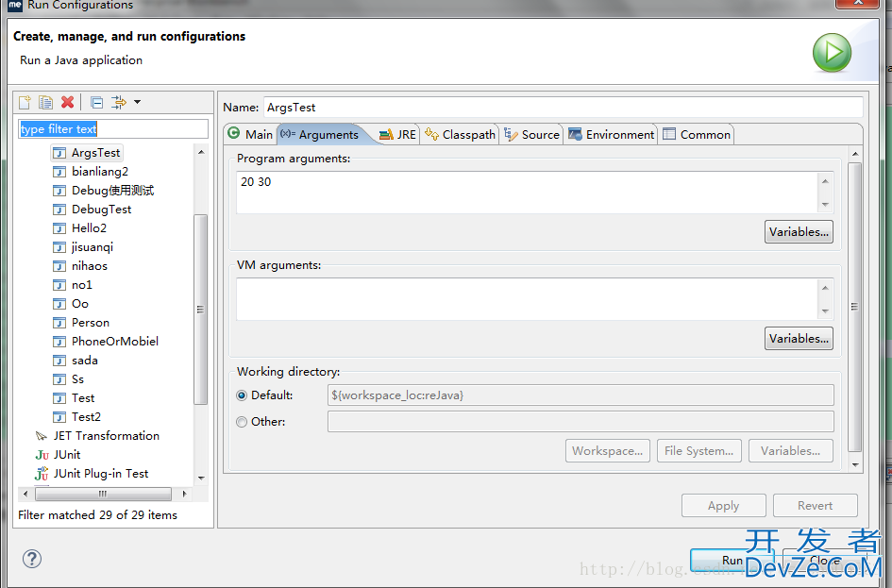Viewport: 892px width, 588px height.
Task: Click the Java icon beside Hello2
Action: click(59, 228)
